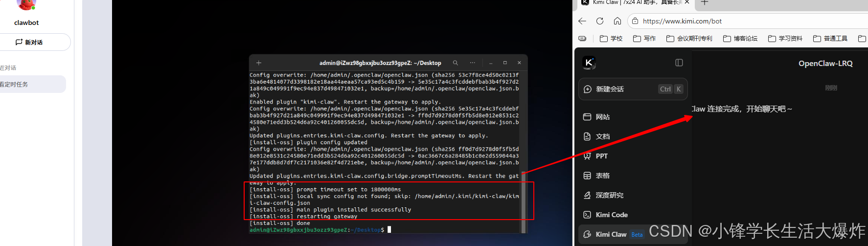This screenshot has height=246, width=868.
Task: Click the 深度研究 research icon
Action: (587, 195)
